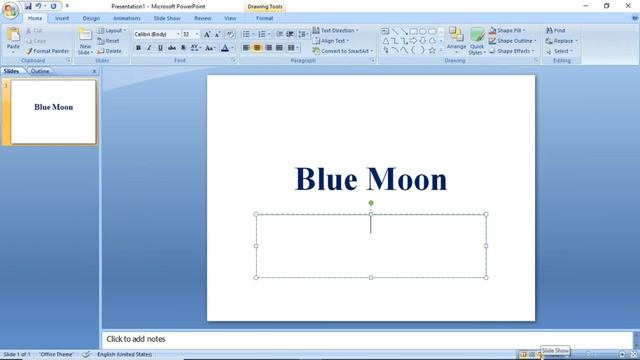Open the Review ribbon tab

[202, 18]
